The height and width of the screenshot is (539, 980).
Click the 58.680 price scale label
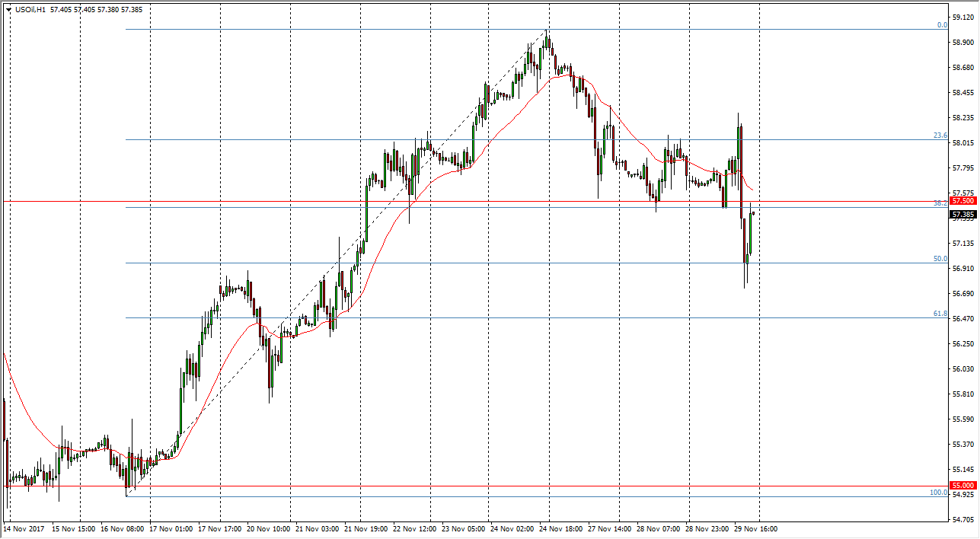coord(963,68)
